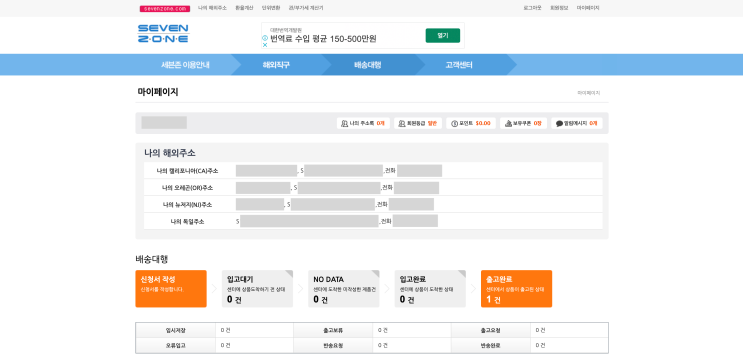Click the 나의 캘리포니아(CA)주소 row label
The height and width of the screenshot is (361, 743).
coord(187,171)
